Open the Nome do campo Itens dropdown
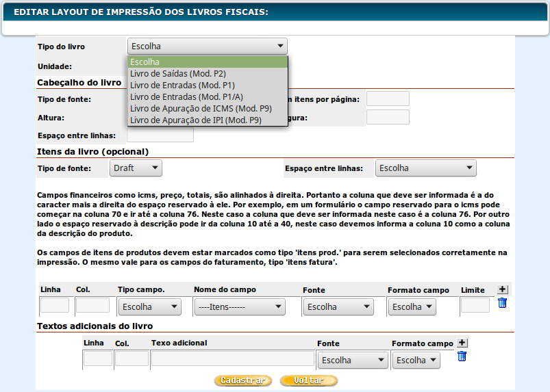The height and width of the screenshot is (392, 550). pyautogui.click(x=239, y=306)
